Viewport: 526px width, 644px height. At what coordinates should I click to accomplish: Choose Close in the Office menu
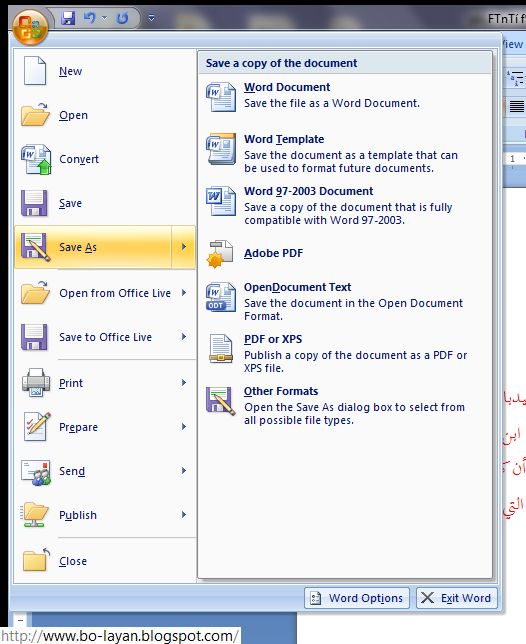point(105,561)
